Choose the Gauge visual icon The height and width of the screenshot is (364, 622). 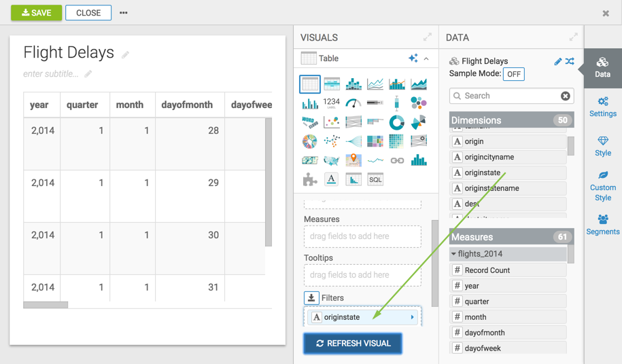pos(353,103)
